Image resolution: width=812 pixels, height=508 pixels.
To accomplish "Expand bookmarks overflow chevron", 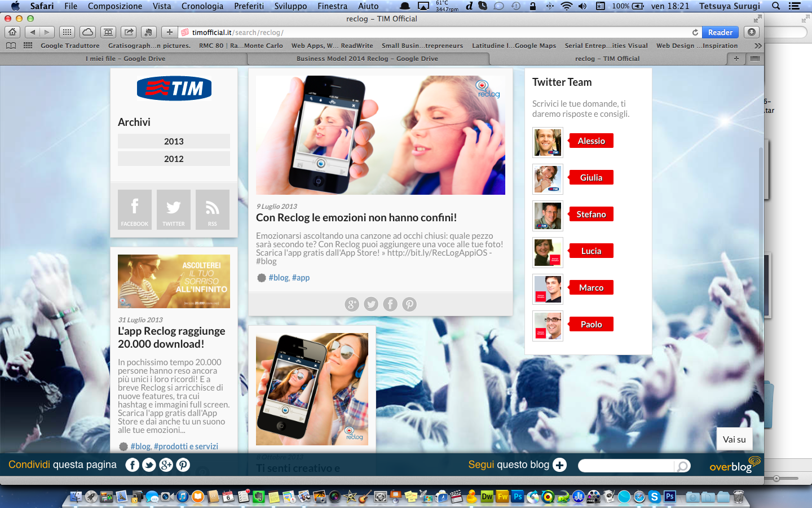I will 757,46.
